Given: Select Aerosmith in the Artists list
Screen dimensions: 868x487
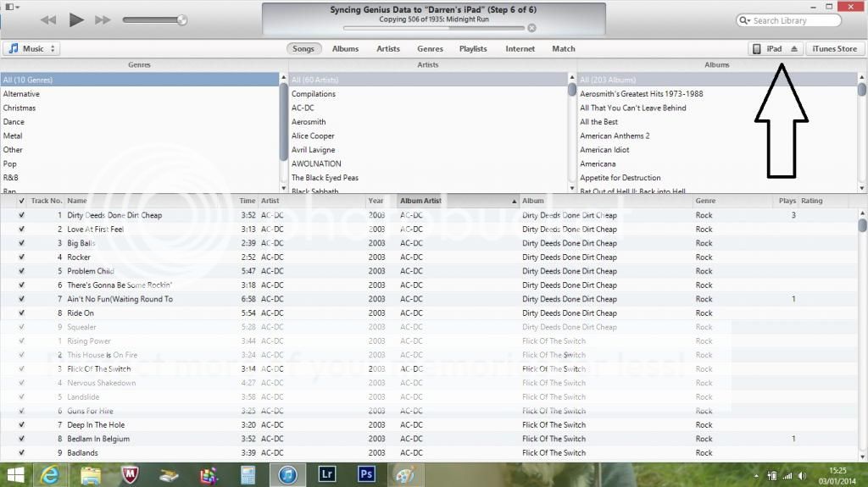Looking at the screenshot, I should (x=309, y=122).
